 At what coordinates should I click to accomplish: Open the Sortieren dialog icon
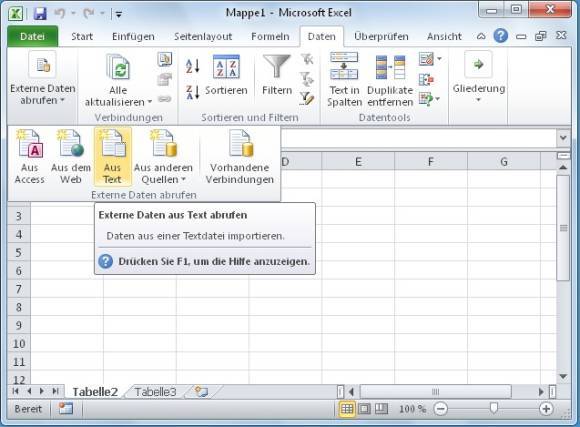coord(226,67)
